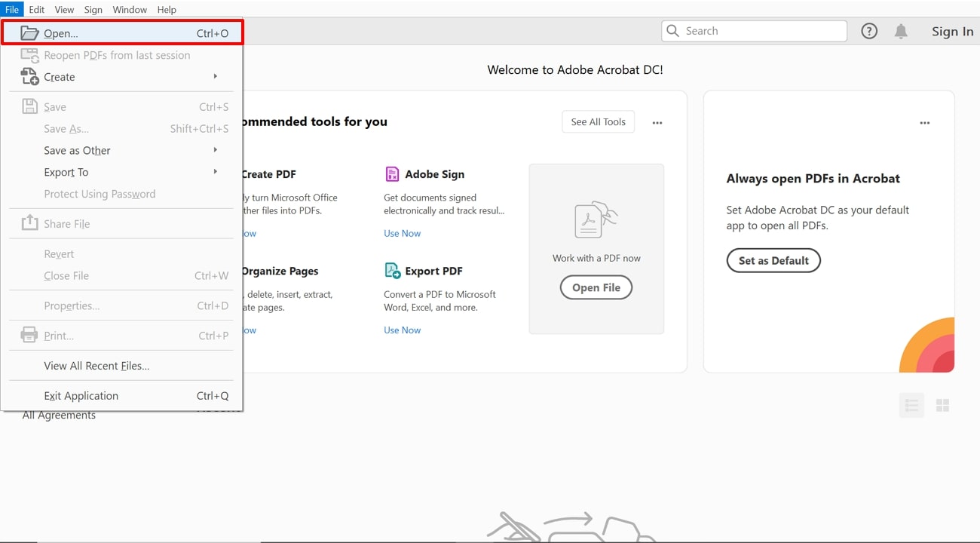Click Use Now under Adobe Sign
The image size is (980, 543).
[x=403, y=234]
